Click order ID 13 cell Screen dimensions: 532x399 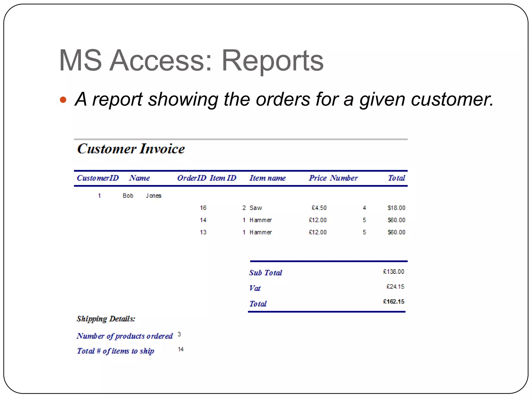point(203,232)
